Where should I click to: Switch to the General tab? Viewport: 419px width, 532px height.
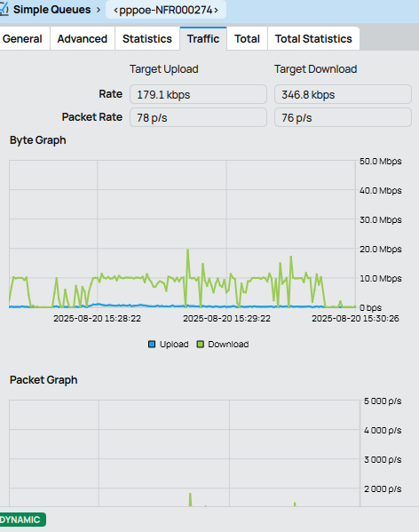coord(22,39)
